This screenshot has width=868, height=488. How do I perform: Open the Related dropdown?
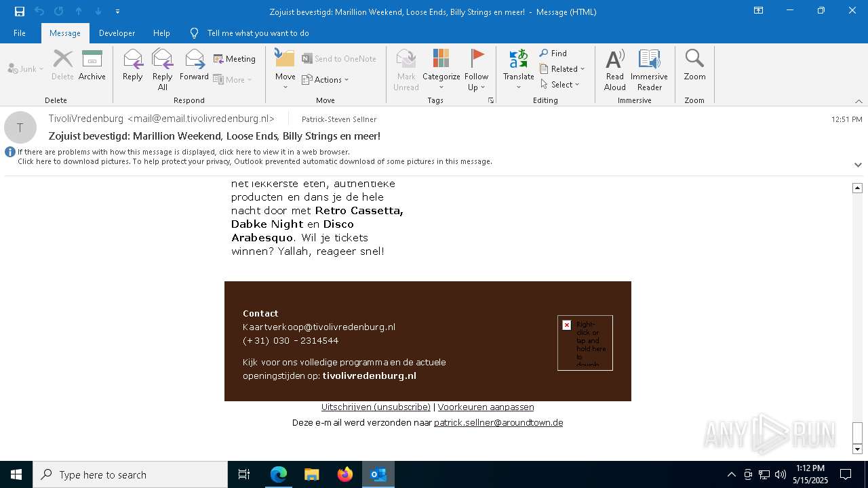[562, 68]
